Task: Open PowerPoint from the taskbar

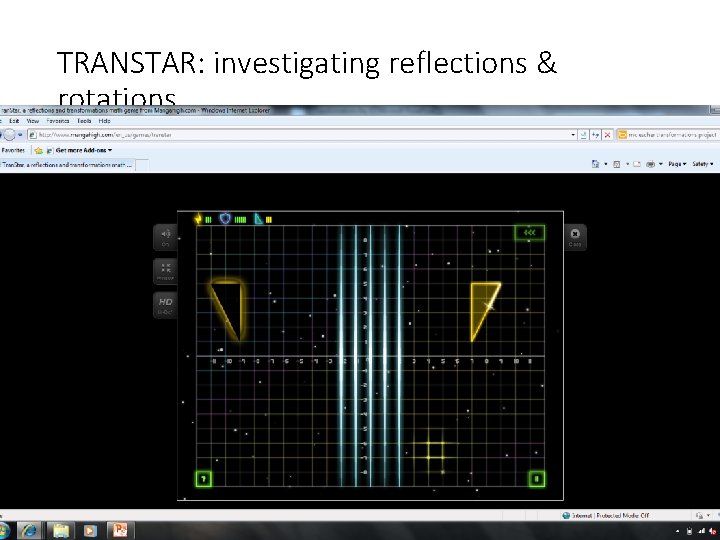Action: tap(120, 531)
